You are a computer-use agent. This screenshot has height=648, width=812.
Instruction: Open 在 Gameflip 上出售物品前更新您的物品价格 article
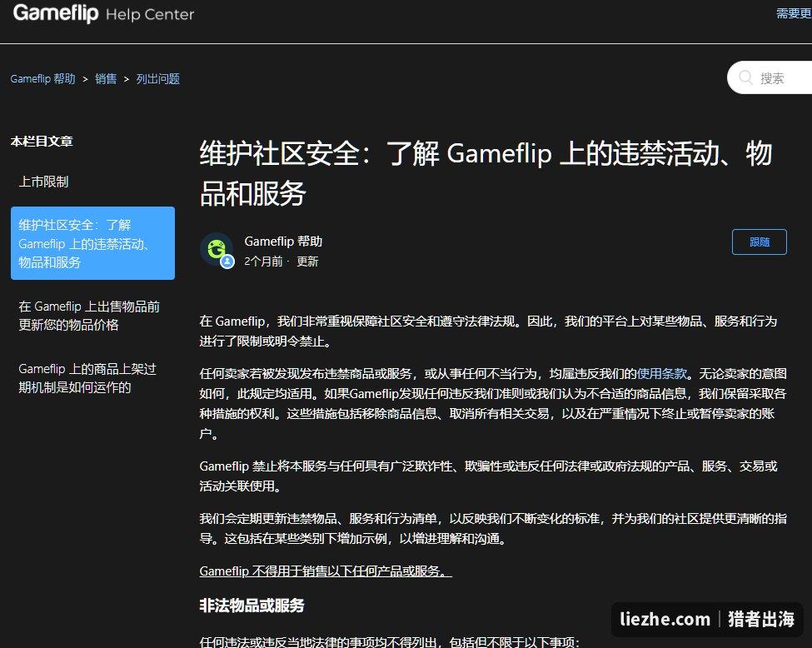pyautogui.click(x=89, y=316)
